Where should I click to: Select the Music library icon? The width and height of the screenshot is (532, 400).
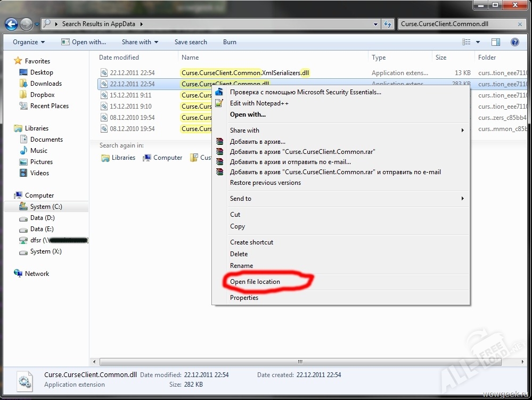[x=23, y=151]
